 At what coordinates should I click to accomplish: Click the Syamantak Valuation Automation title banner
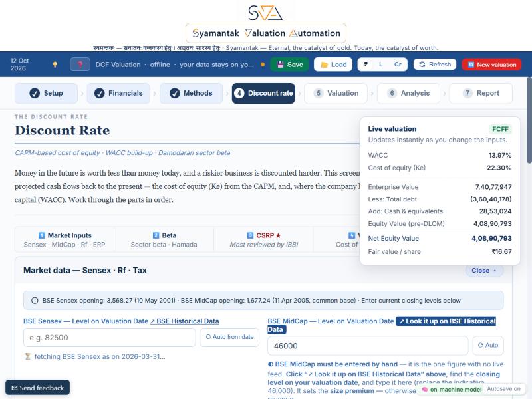[266, 33]
